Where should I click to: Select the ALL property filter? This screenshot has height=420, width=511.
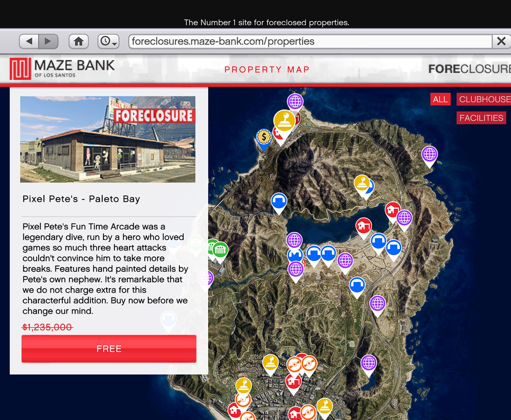click(440, 99)
